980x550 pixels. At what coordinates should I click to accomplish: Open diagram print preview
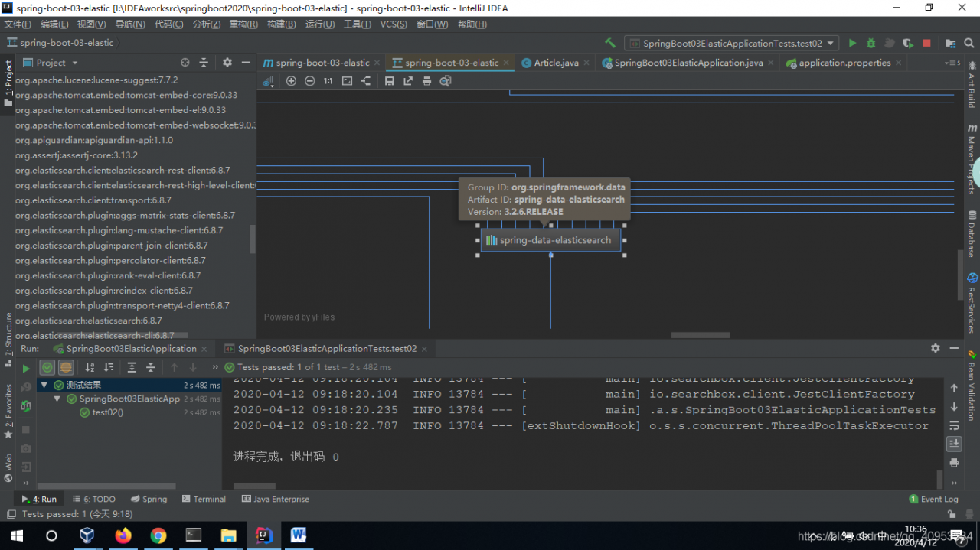click(446, 81)
